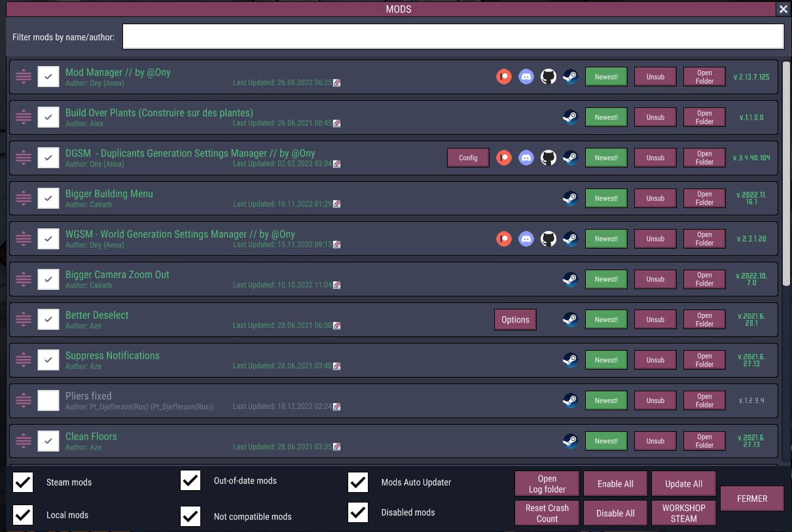Open GitHub link for Mod Manager
This screenshot has width=792, height=532.
point(548,77)
